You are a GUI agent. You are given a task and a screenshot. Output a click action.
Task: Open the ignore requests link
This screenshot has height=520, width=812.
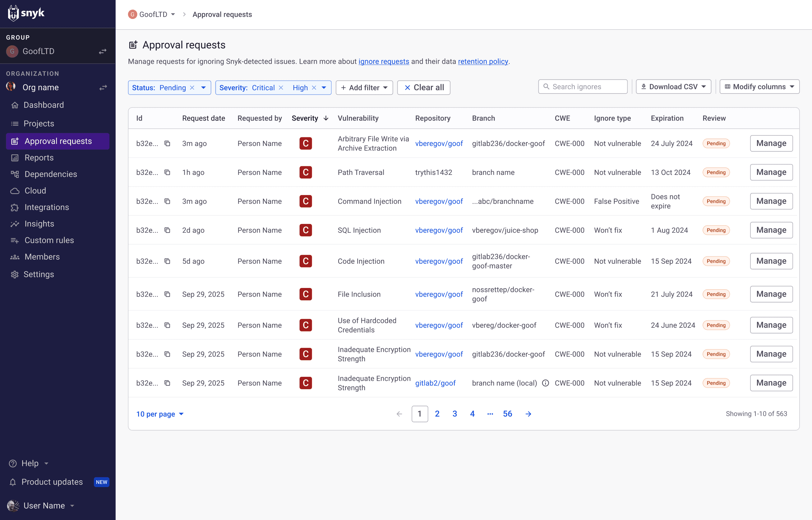pos(384,62)
